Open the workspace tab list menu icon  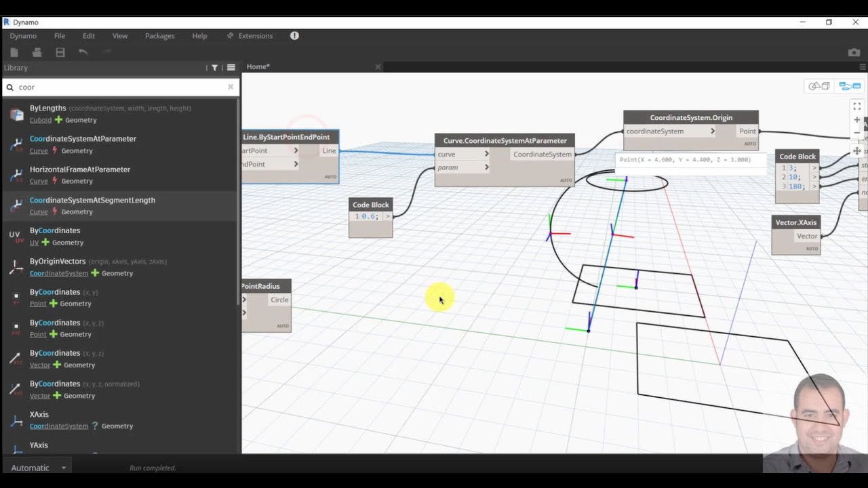pos(863,67)
